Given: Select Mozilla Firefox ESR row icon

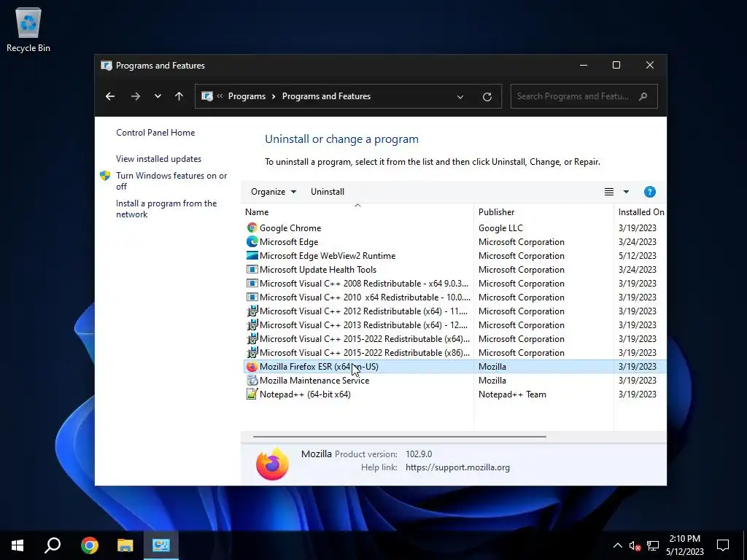Looking at the screenshot, I should [252, 367].
